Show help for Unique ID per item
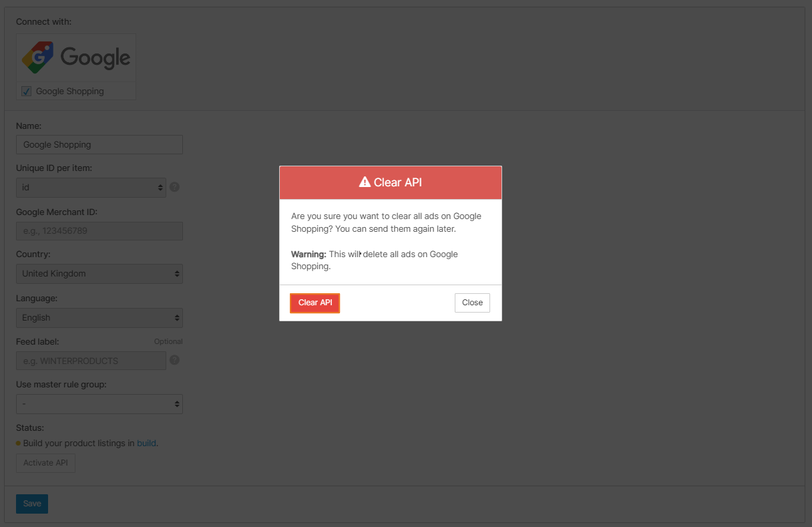The height and width of the screenshot is (527, 812). pos(174,187)
